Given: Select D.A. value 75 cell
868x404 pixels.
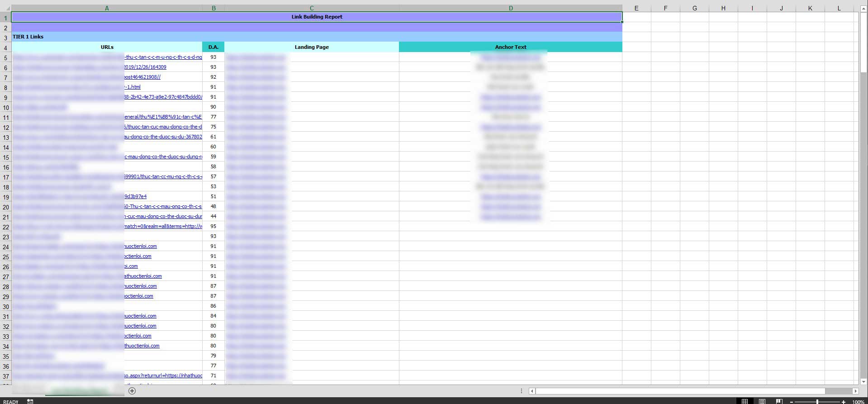Looking at the screenshot, I should tap(213, 127).
